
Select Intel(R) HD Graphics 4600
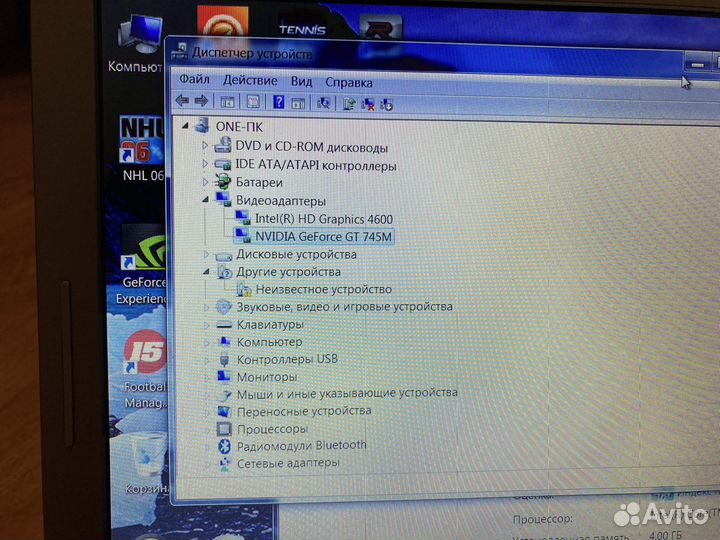(324, 219)
